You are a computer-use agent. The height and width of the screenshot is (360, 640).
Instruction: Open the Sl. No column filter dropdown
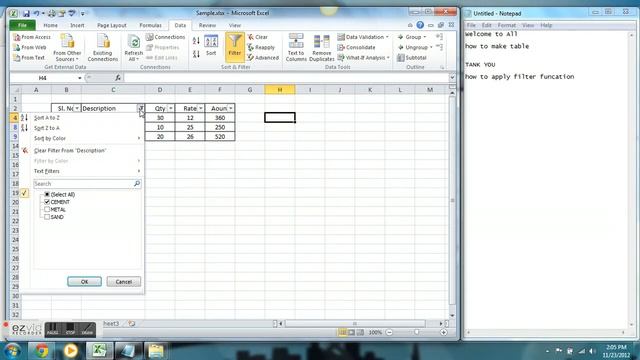click(77, 108)
